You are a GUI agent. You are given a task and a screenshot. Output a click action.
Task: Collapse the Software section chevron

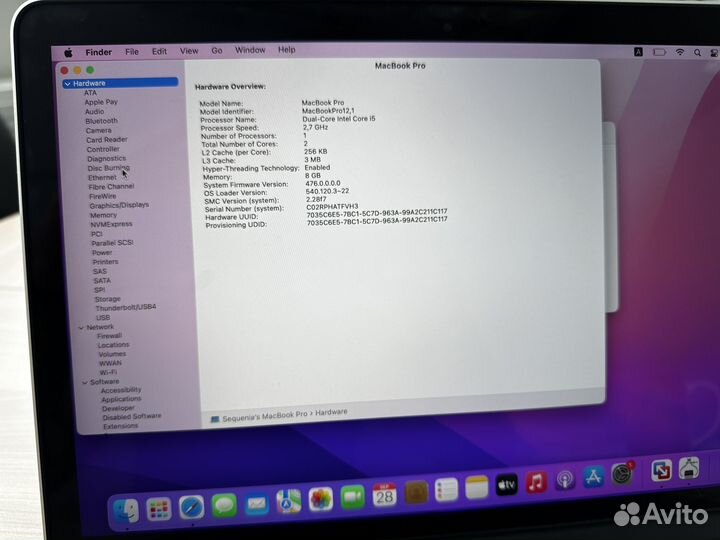[85, 382]
